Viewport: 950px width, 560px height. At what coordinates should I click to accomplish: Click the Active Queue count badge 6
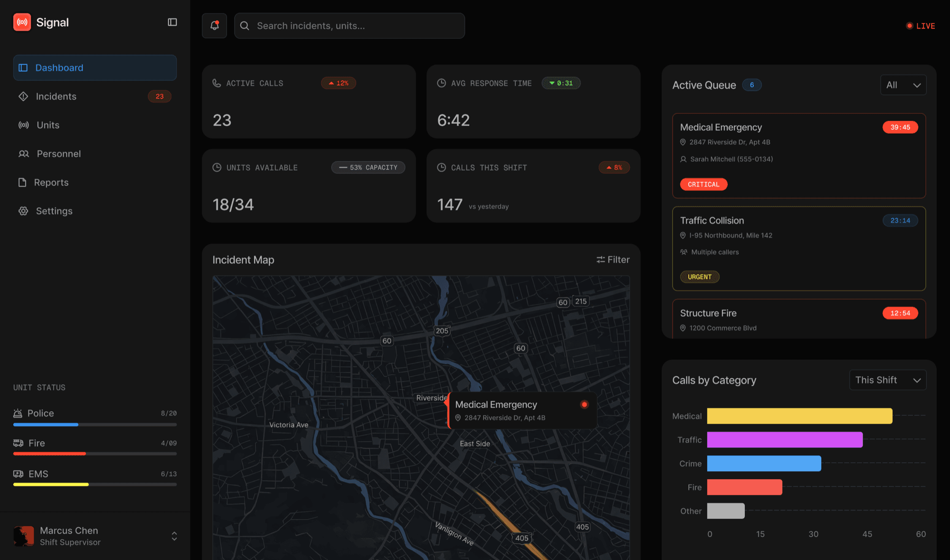click(752, 85)
